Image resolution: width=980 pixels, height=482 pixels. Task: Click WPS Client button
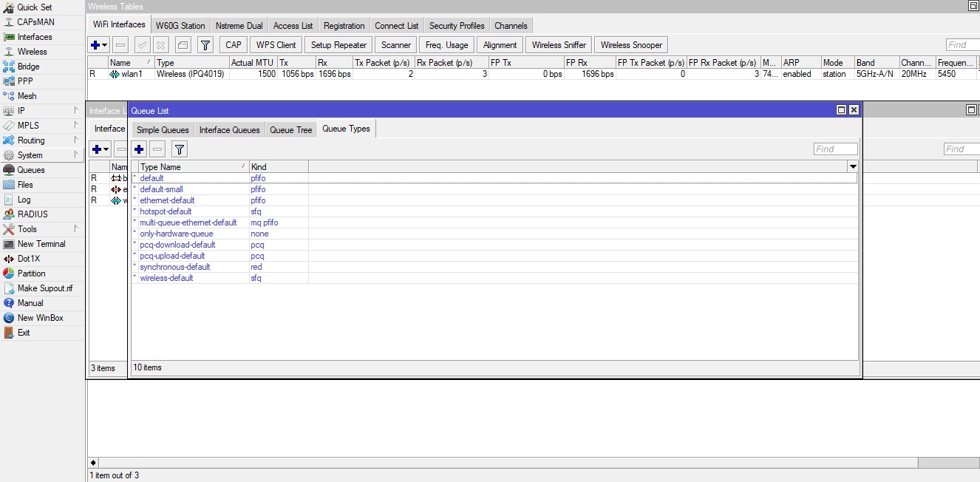click(x=276, y=45)
